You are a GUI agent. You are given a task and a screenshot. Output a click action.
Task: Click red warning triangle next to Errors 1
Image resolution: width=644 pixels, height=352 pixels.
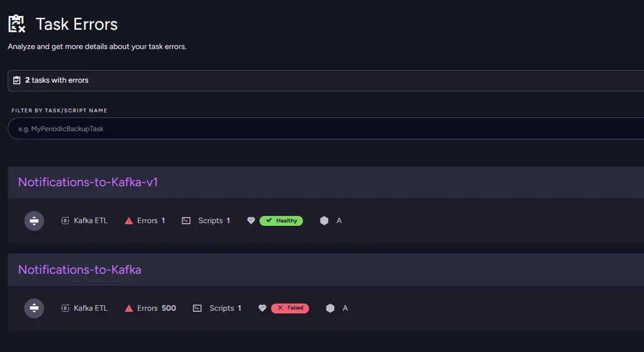(129, 220)
